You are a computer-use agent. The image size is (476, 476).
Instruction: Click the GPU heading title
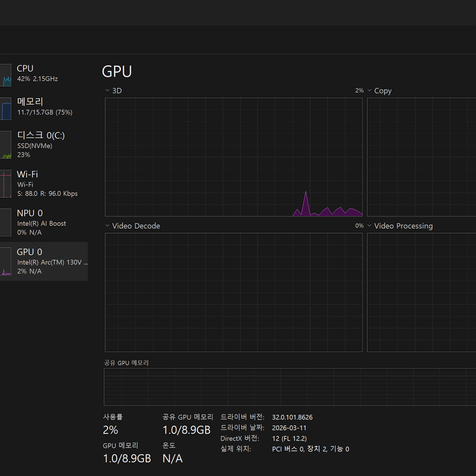coord(117,71)
